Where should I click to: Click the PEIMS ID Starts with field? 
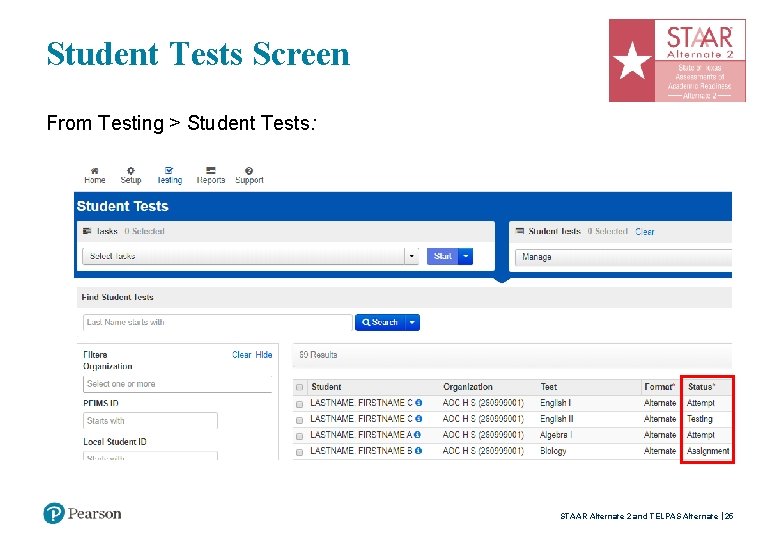click(x=150, y=421)
